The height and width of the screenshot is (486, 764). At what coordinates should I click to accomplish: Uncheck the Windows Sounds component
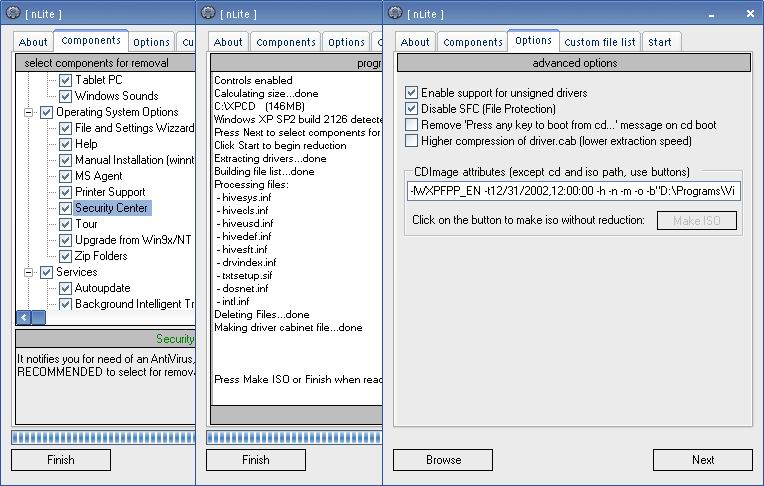click(x=65, y=96)
